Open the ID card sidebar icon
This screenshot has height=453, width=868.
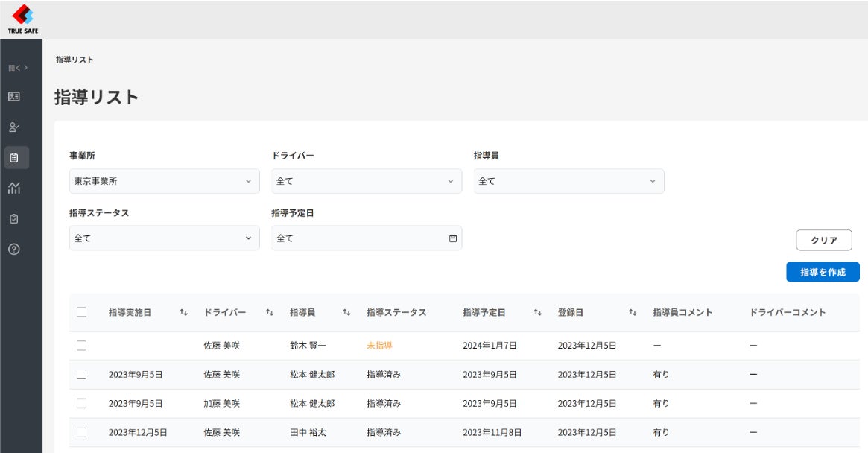tap(14, 97)
